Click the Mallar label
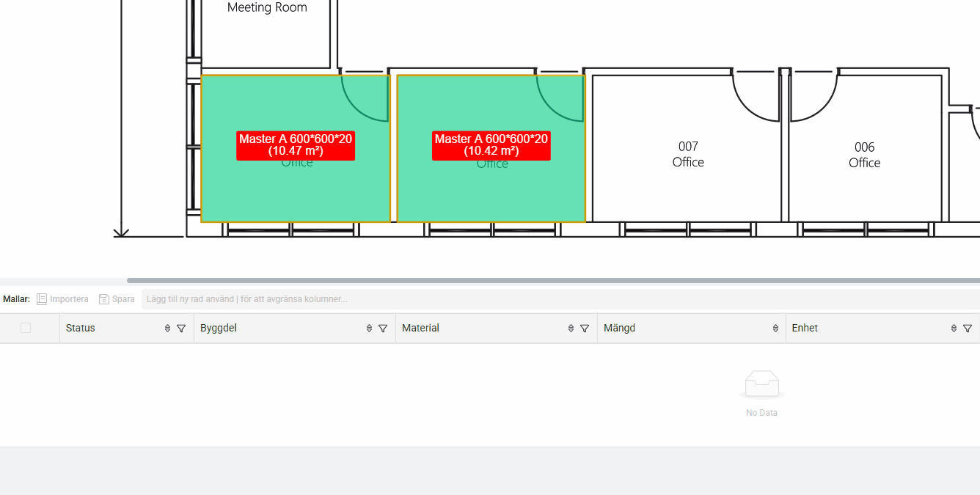This screenshot has width=980, height=495. (x=16, y=299)
